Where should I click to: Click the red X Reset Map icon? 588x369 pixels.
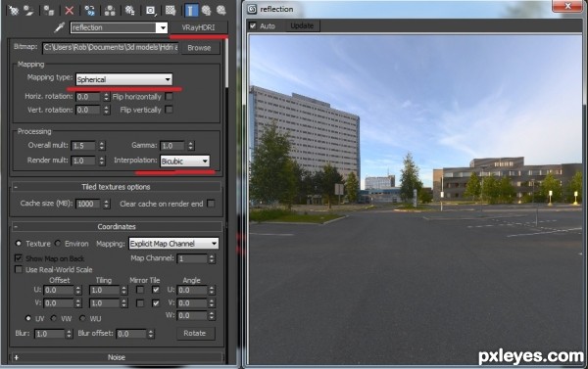70,10
